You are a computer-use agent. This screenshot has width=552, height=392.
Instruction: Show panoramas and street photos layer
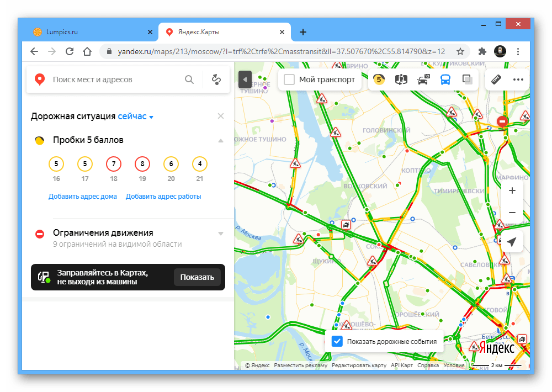tap(401, 80)
